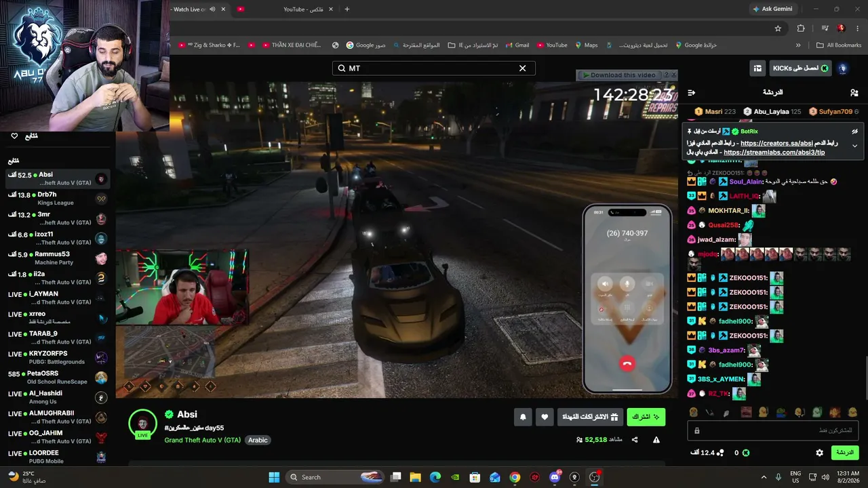Open Absi channel in followed sidebar

pyautogui.click(x=58, y=179)
